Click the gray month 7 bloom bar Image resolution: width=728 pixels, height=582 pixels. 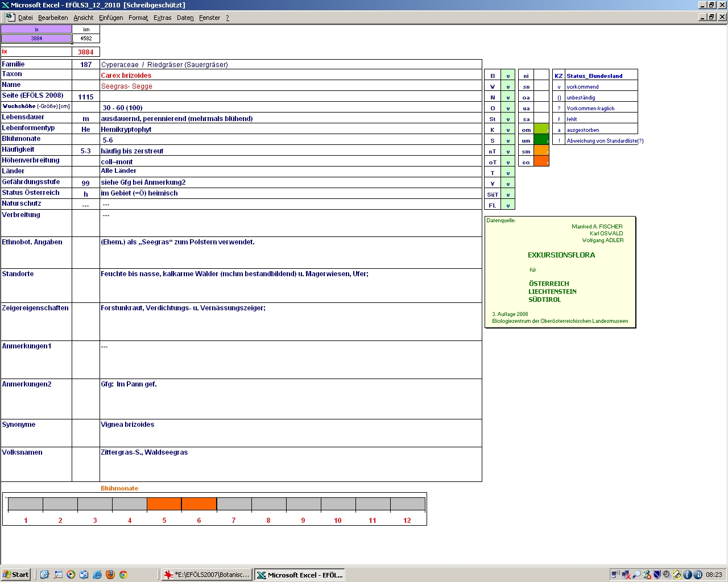pos(234,504)
